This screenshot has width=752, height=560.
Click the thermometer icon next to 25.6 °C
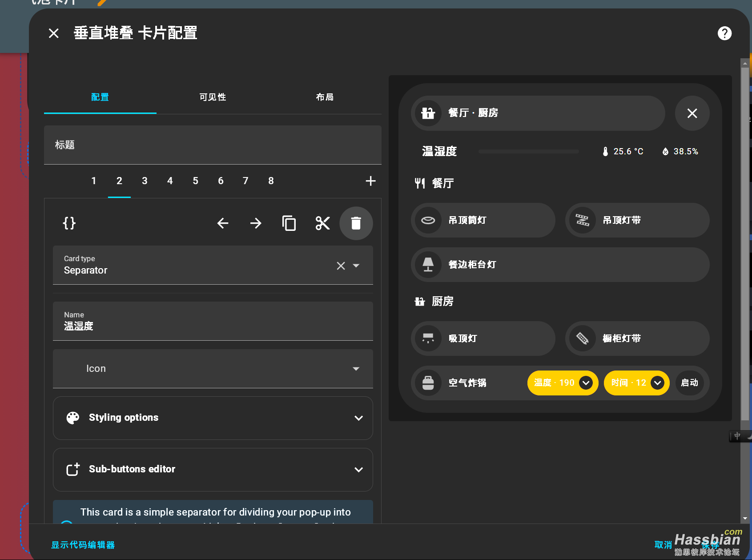tap(605, 152)
